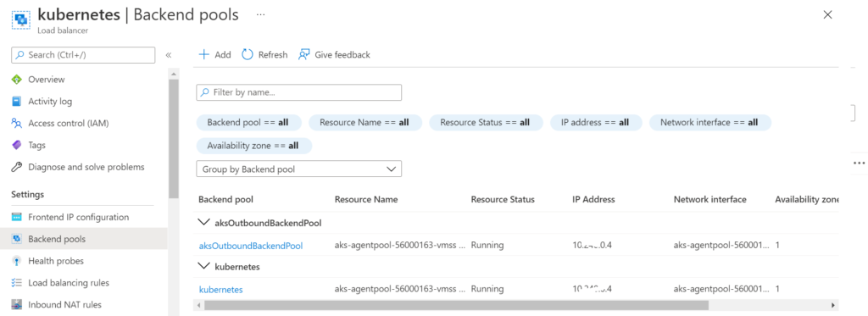Click the table scrollbar right arrow
Viewport: 868px width, 316px height.
(x=833, y=305)
